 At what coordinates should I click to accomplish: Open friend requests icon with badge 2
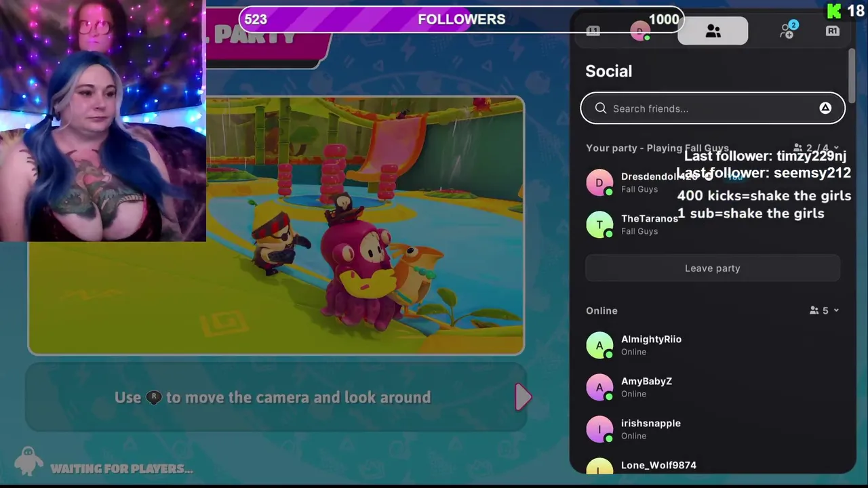coord(788,30)
